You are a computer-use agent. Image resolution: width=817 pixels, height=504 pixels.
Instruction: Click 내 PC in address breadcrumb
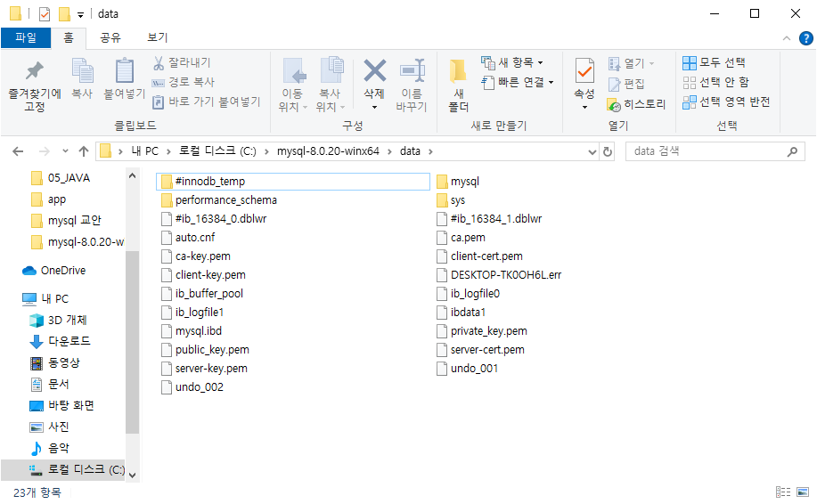[x=145, y=151]
